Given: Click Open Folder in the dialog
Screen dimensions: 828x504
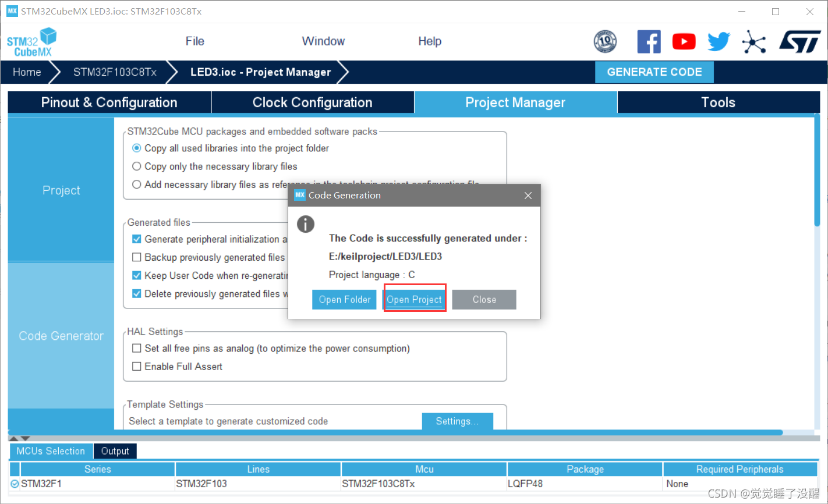Looking at the screenshot, I should tap(344, 300).
